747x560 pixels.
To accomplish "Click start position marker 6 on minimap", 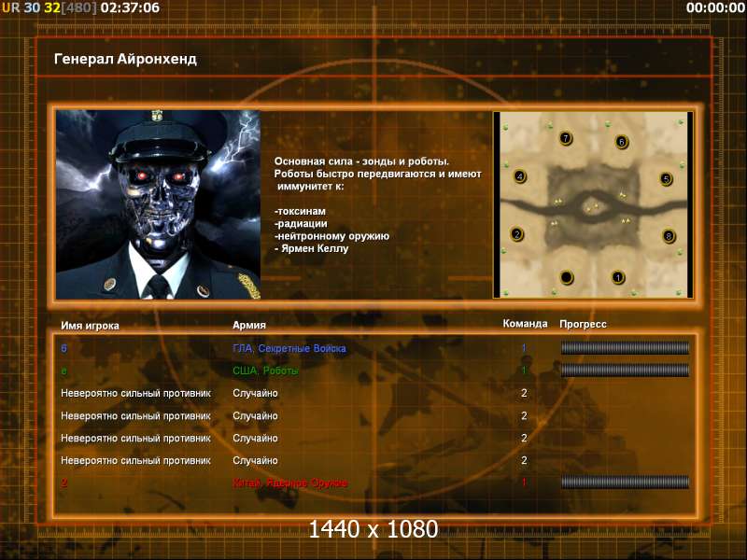I will coord(621,142).
